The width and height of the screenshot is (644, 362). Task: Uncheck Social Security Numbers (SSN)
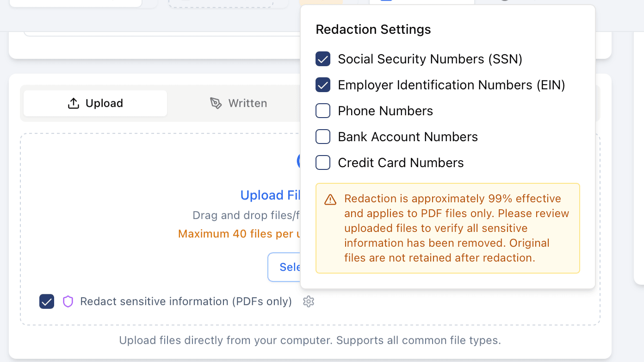point(323,59)
